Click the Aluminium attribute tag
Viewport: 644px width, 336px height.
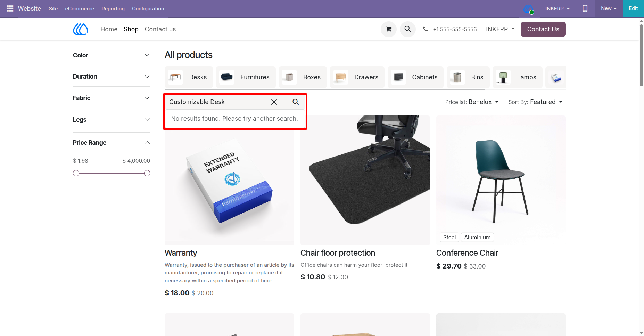(x=477, y=237)
